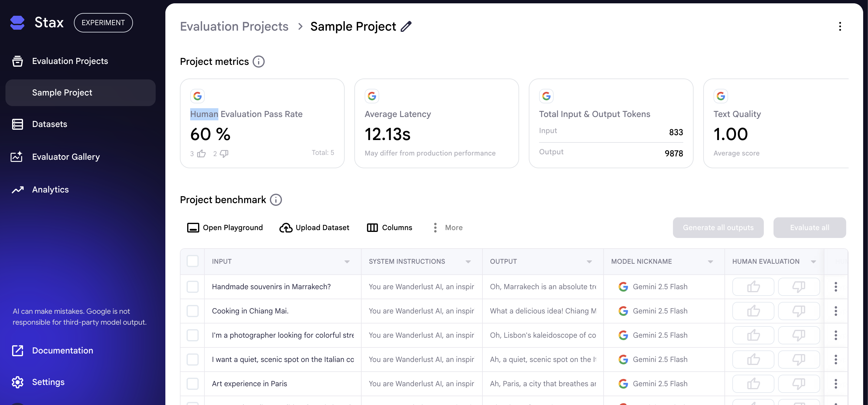The height and width of the screenshot is (405, 868).
Task: Click the Upload Dataset cloud icon
Action: click(286, 228)
